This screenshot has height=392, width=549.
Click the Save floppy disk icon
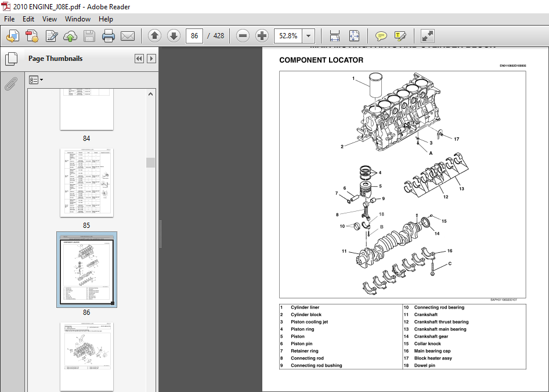coord(89,36)
